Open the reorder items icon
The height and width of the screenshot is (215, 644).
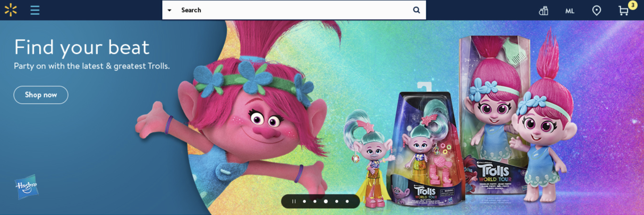(x=544, y=11)
